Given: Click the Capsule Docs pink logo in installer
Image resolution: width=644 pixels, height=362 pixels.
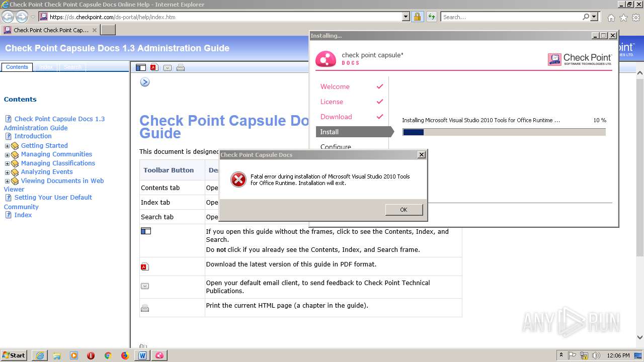Looking at the screenshot, I should [x=326, y=59].
